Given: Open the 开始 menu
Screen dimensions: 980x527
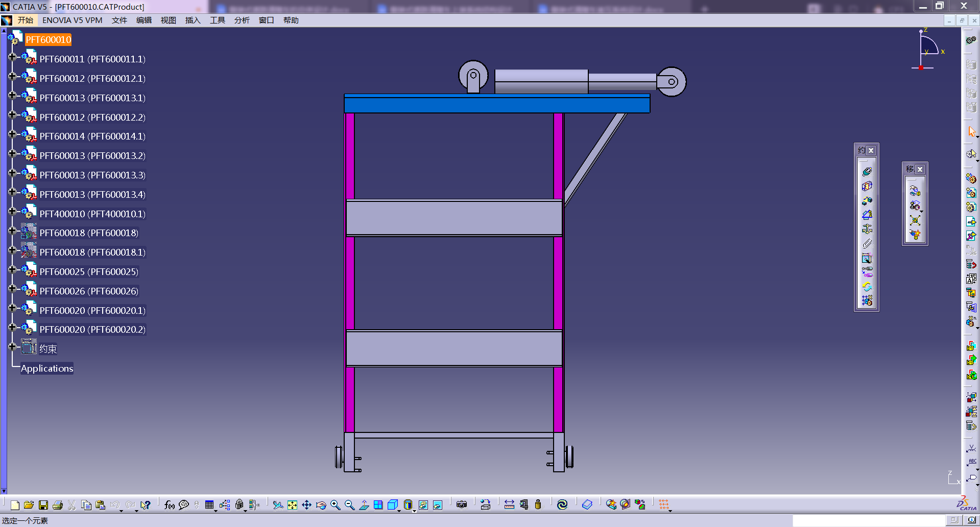Looking at the screenshot, I should pos(25,20).
